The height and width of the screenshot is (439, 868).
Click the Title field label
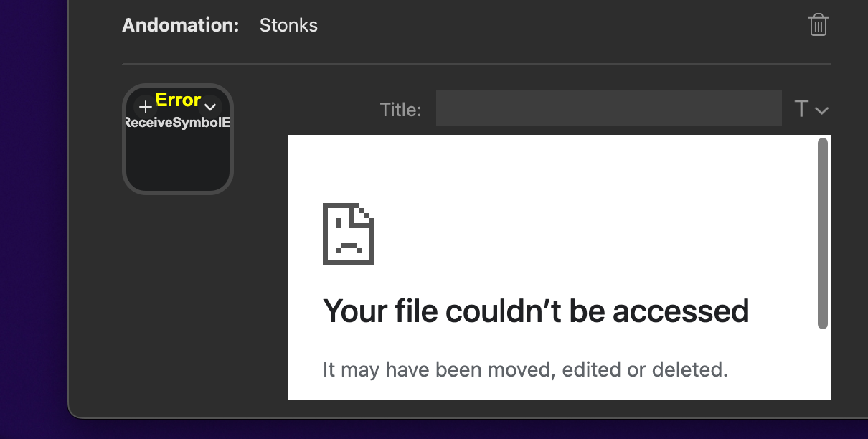pyautogui.click(x=400, y=109)
